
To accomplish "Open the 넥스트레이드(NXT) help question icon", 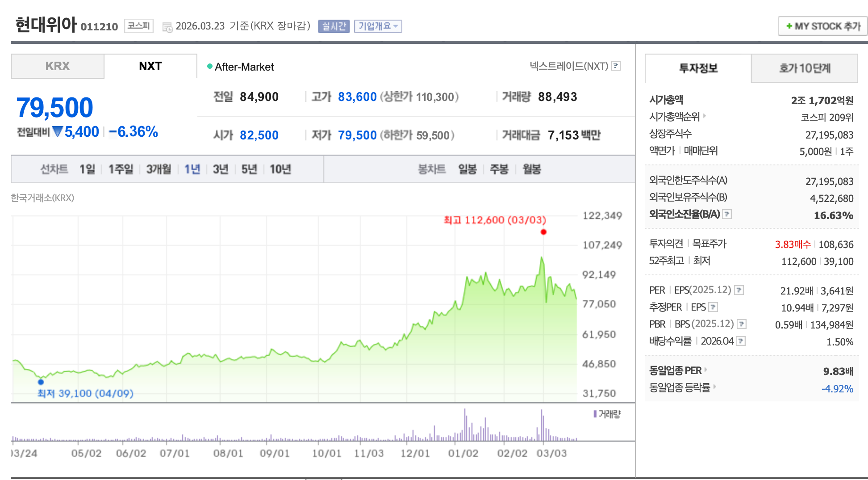I will pyautogui.click(x=616, y=66).
